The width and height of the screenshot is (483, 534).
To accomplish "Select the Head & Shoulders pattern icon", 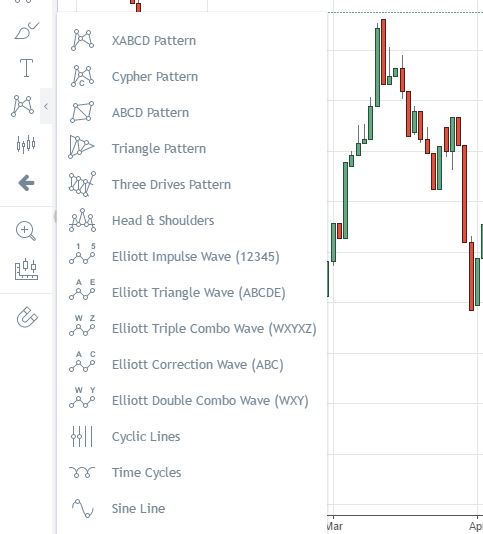I will [x=82, y=220].
